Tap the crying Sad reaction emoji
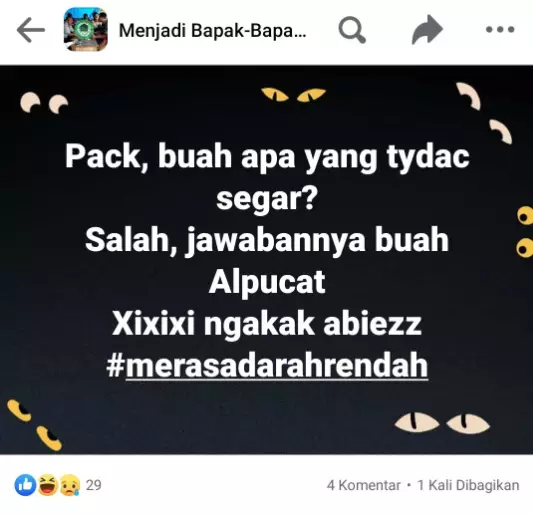 (x=70, y=485)
